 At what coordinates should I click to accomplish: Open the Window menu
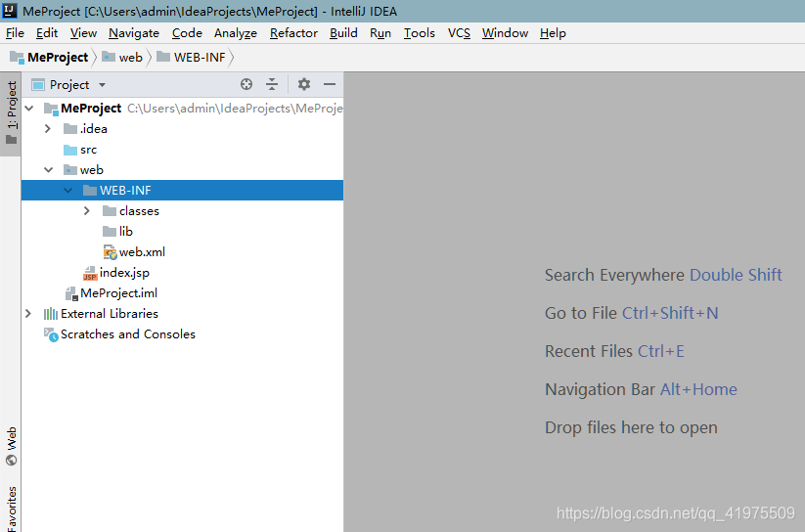(x=505, y=33)
